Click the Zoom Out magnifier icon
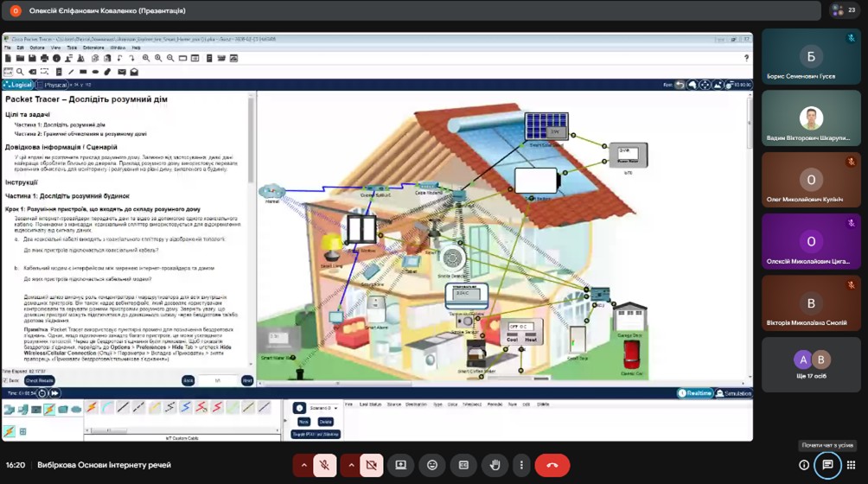The width and height of the screenshot is (868, 484). (x=170, y=58)
